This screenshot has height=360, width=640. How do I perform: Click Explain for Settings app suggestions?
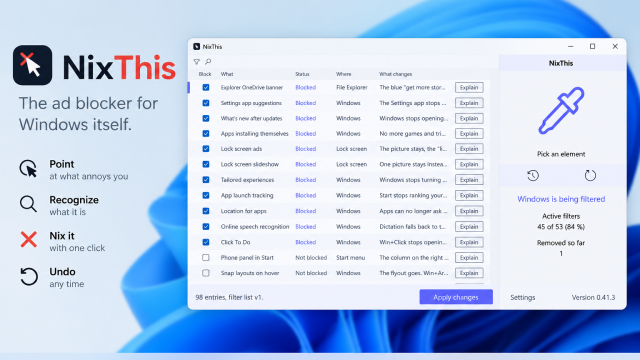(x=469, y=103)
